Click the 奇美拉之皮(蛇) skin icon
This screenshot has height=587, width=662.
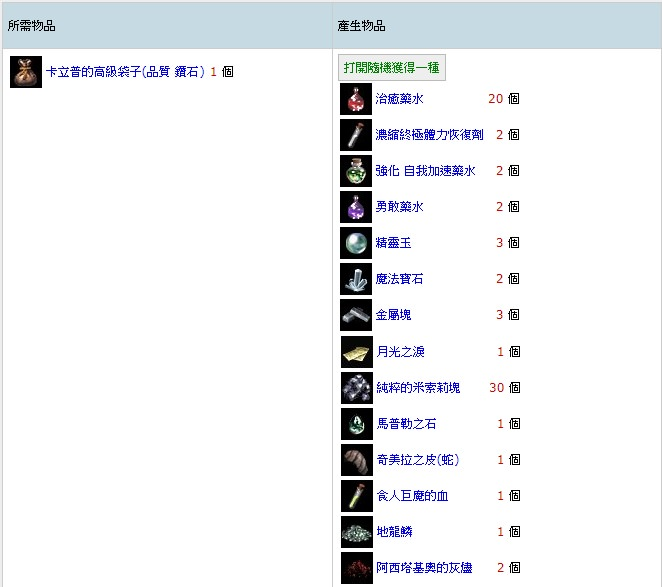click(x=357, y=460)
